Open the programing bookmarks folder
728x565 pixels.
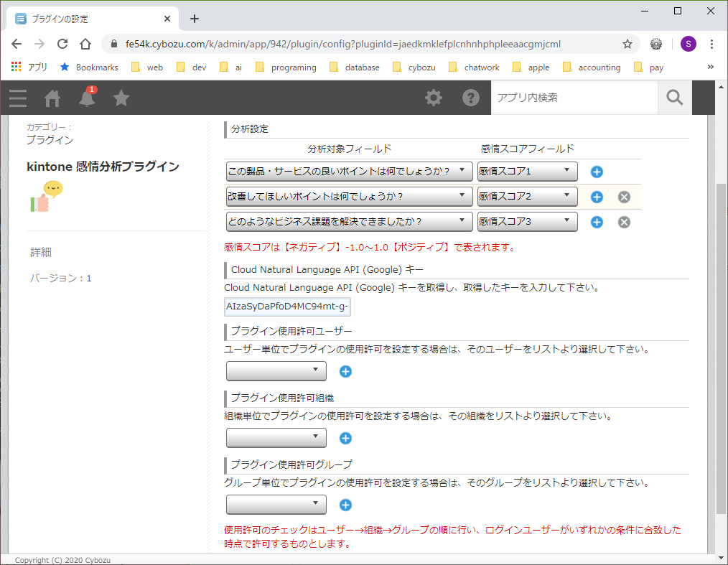click(286, 67)
